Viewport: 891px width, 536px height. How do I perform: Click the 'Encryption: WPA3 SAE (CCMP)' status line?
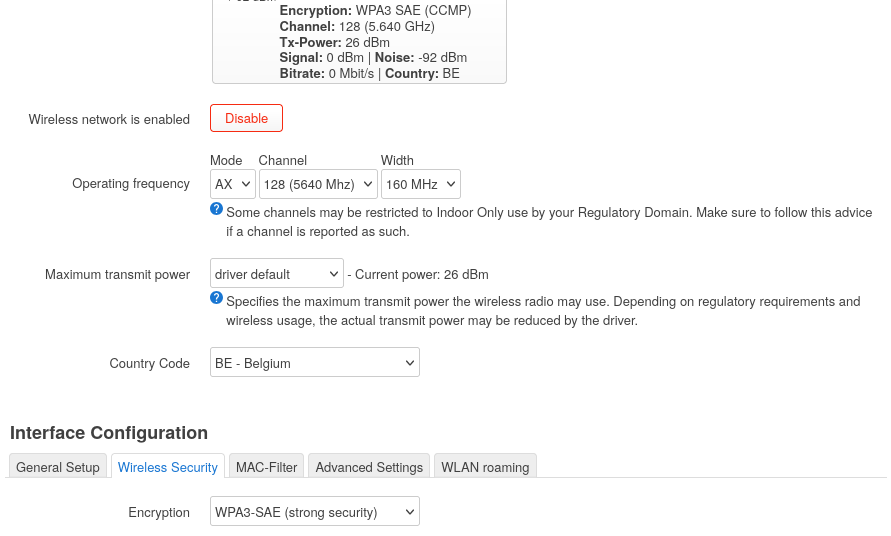(375, 11)
